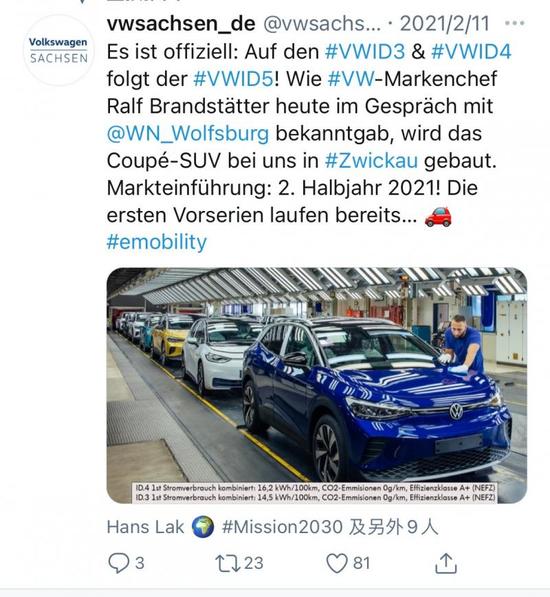Like the tweet with heart icon
550x597 pixels.
point(337,563)
